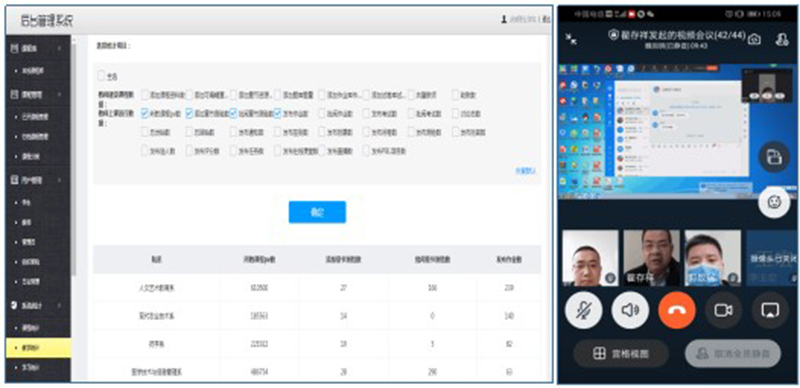Turn on the video camera button
The width and height of the screenshot is (800, 388).
point(723,310)
